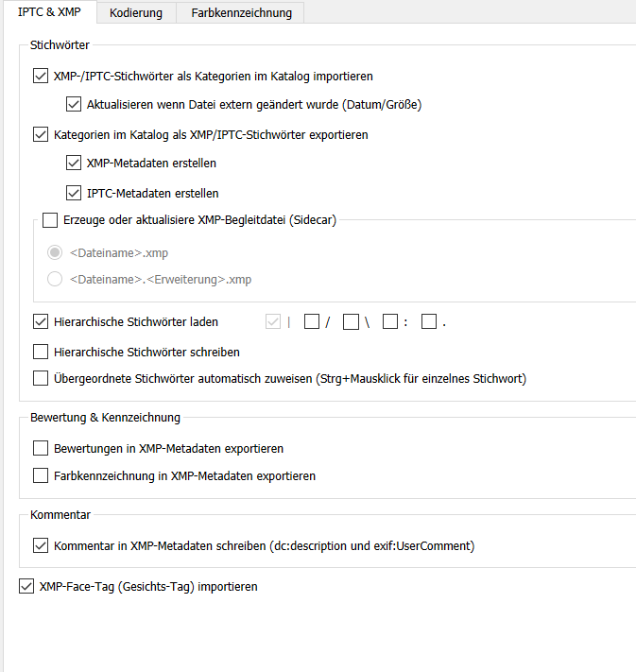Uncheck XMP-/IPTC-Stichwörter als Kategorien importieren
Viewport: 636px width, 672px height.
tap(40, 76)
